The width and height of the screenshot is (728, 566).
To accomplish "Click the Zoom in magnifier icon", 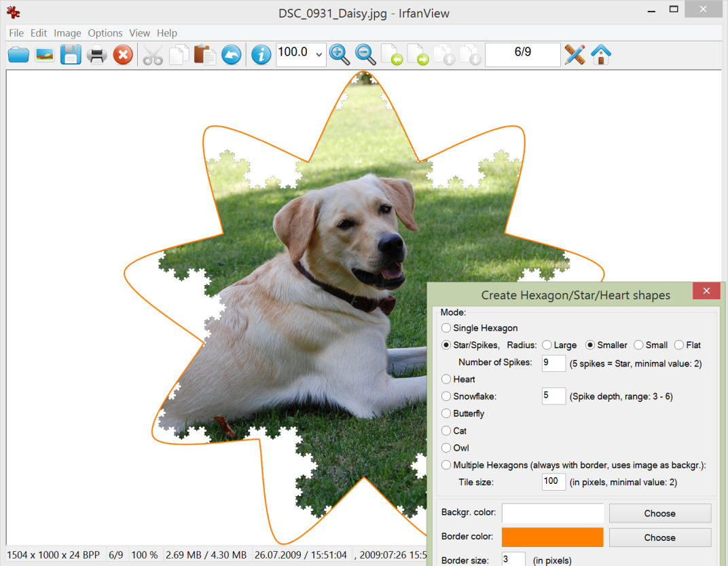I will [339, 54].
